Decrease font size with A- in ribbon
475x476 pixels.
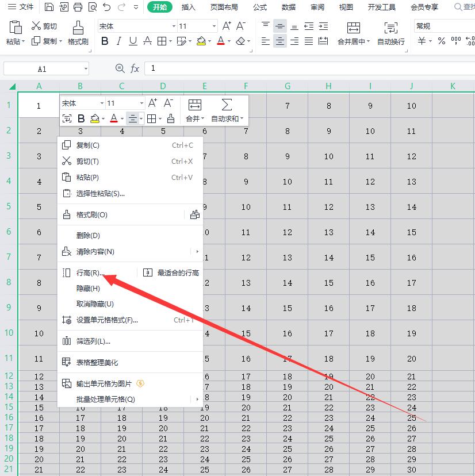pyautogui.click(x=240, y=26)
